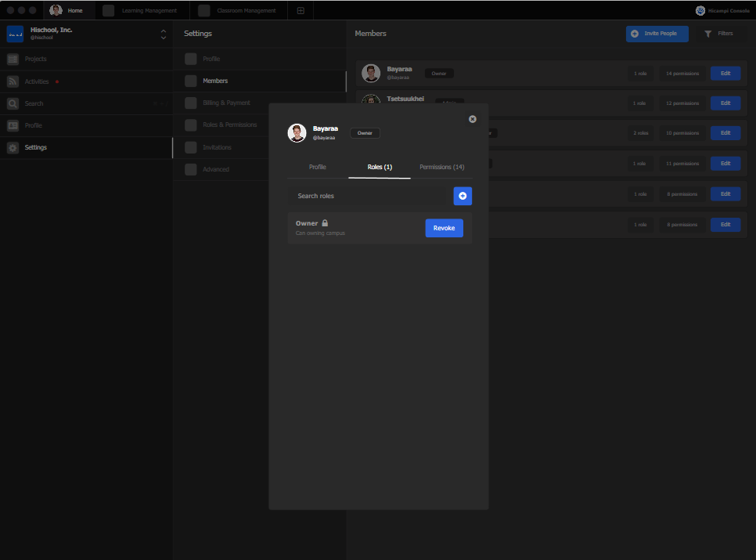Open Billing & Payment settings
Screen dimensions: 756x560
tap(226, 103)
